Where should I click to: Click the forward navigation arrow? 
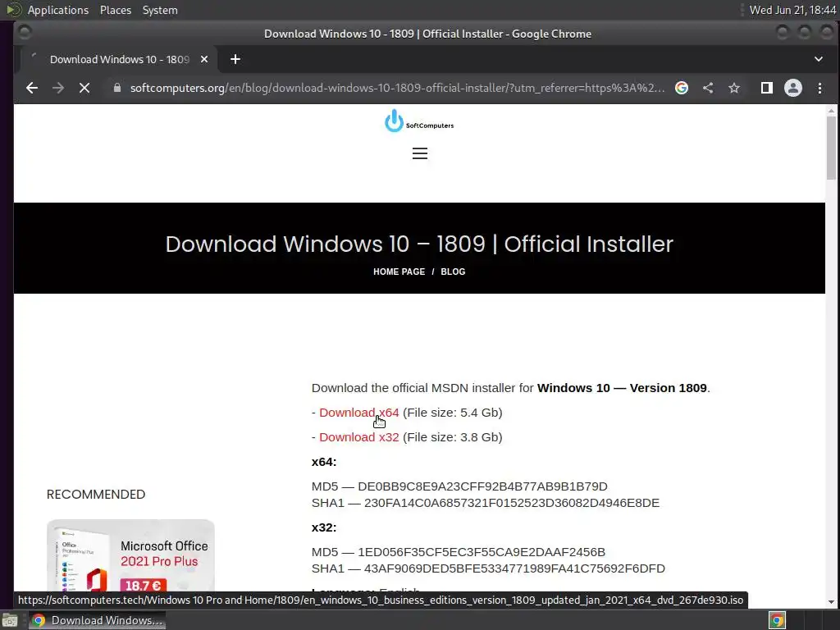point(58,88)
